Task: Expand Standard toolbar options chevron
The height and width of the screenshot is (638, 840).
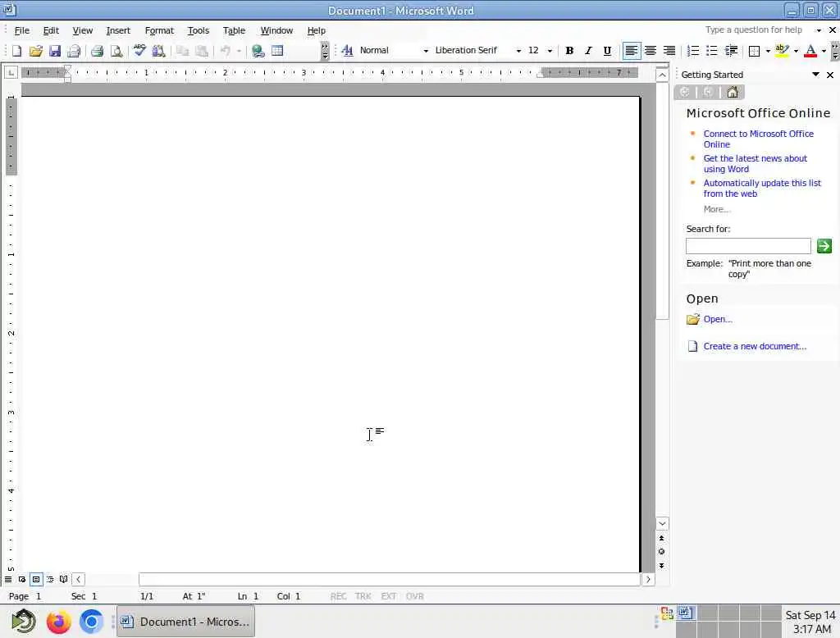Action: [325, 51]
